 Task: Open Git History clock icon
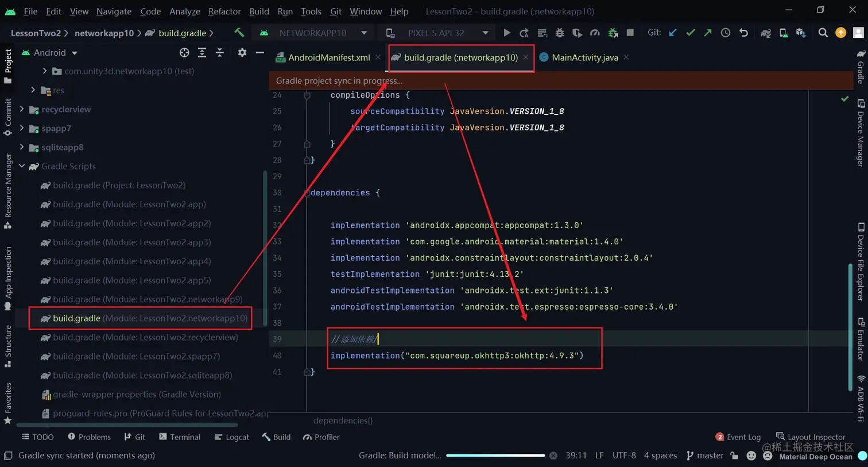click(x=726, y=33)
